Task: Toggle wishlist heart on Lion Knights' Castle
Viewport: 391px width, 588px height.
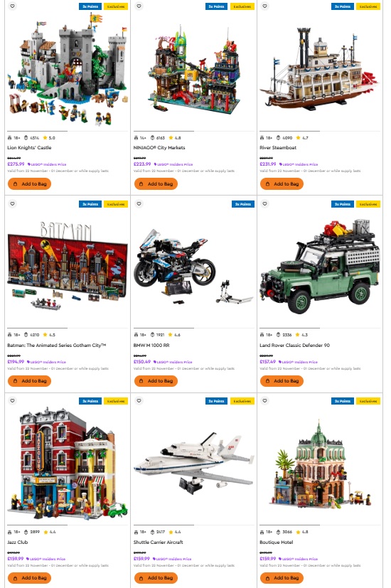Action: pos(12,6)
